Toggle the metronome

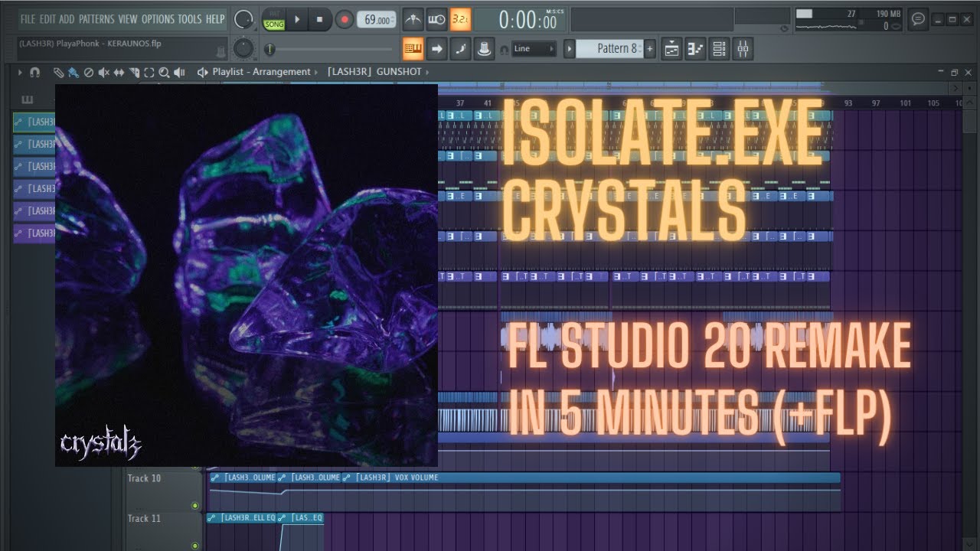pyautogui.click(x=413, y=19)
